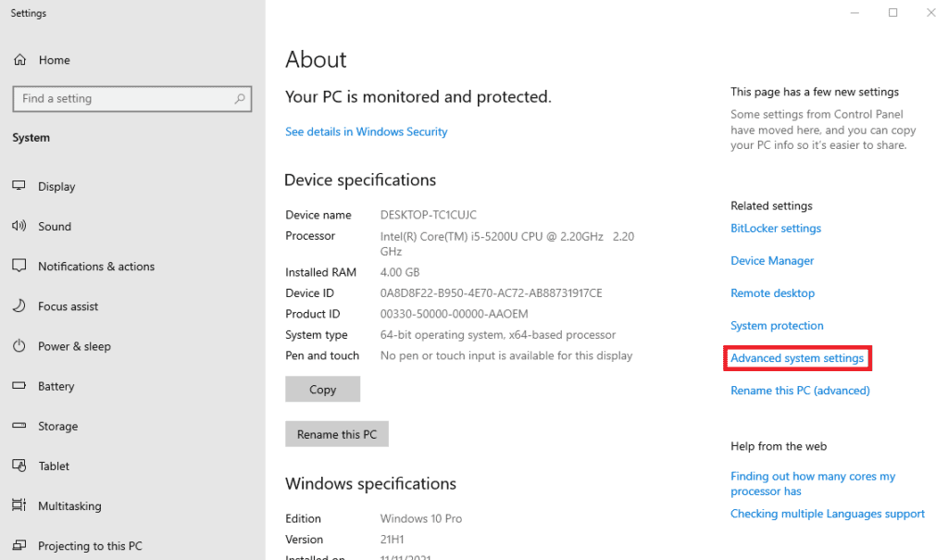Open Notifications & actions icon
This screenshot has width=948, height=560.
19,267
